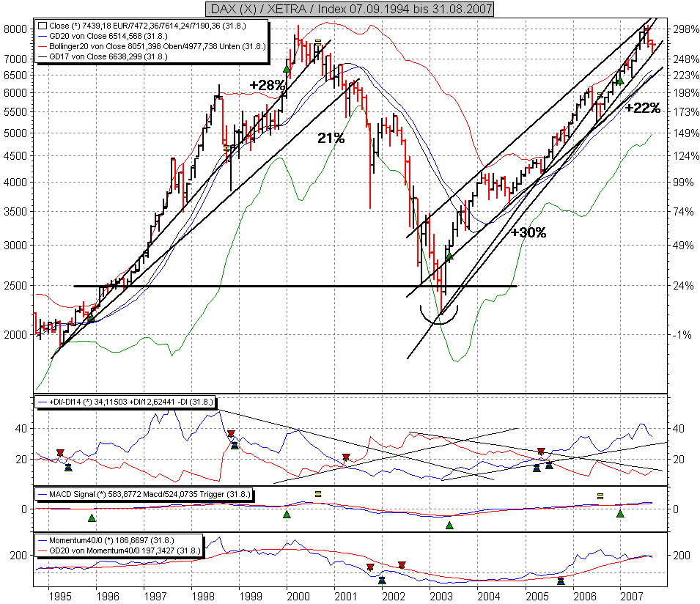Click the +DI/-DI14 indicator legend
This screenshot has width=700, height=604.
pyautogui.click(x=126, y=402)
